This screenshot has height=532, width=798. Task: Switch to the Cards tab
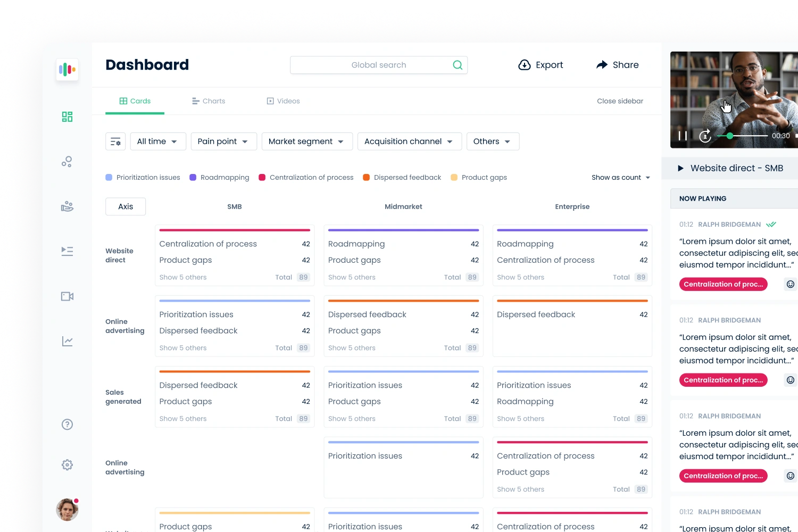coord(135,101)
